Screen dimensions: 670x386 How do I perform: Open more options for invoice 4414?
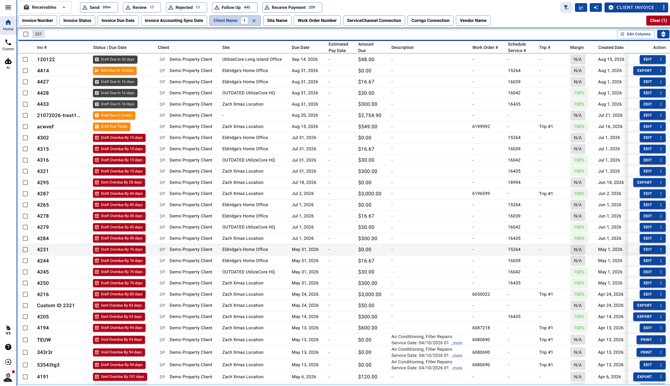[661, 71]
